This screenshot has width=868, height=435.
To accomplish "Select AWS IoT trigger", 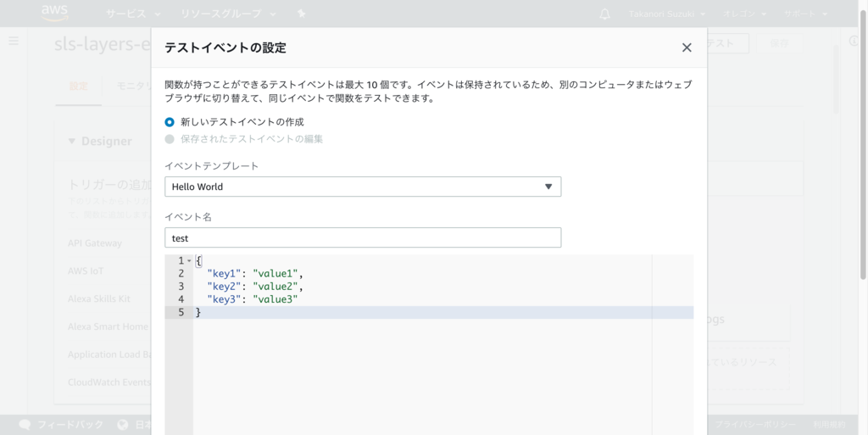I will tap(86, 271).
